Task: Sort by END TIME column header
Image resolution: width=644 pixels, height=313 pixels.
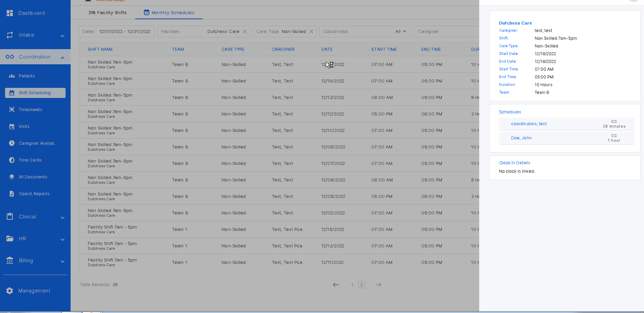Action: [x=431, y=49]
